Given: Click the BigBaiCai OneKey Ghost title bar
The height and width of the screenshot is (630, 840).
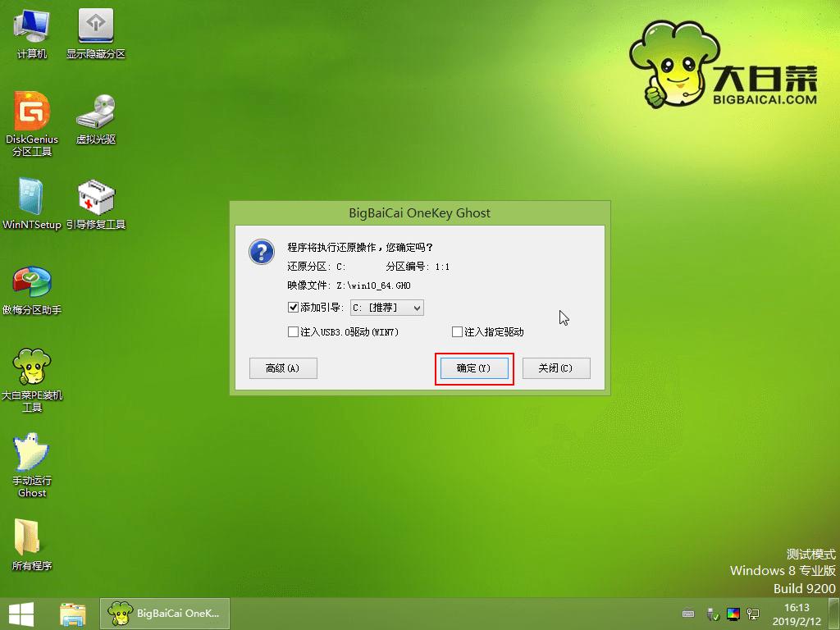Looking at the screenshot, I should point(419,213).
